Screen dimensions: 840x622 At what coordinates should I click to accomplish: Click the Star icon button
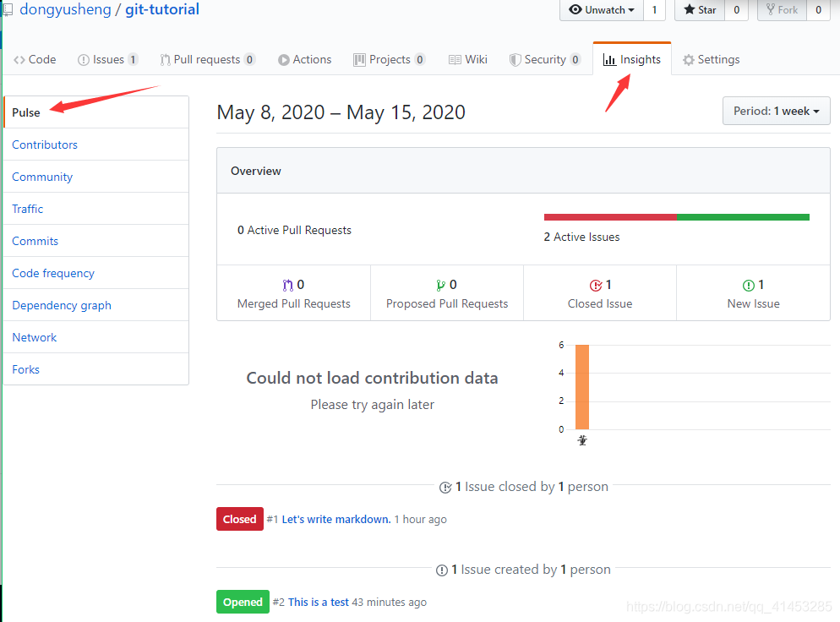pos(690,10)
